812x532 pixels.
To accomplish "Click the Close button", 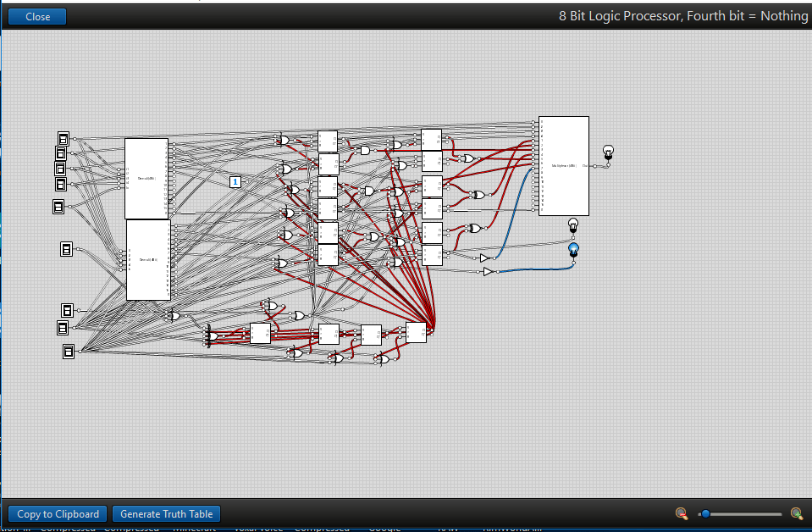I will coord(37,16).
